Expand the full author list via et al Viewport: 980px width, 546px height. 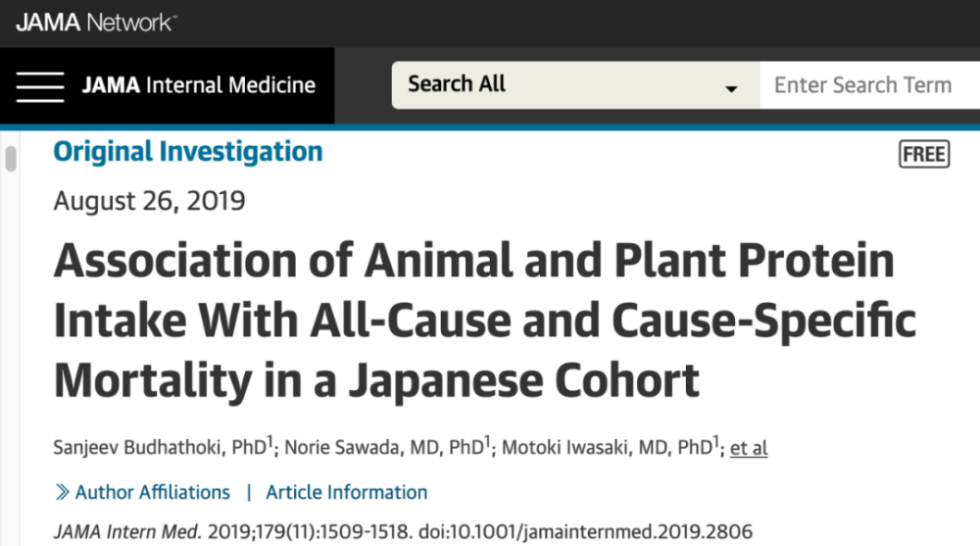749,448
